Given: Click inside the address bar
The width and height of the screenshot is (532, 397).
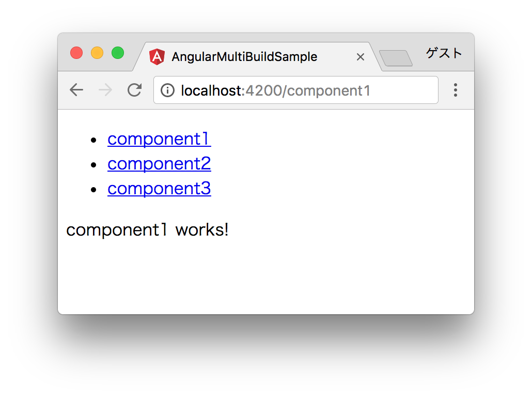Looking at the screenshot, I should [310, 90].
